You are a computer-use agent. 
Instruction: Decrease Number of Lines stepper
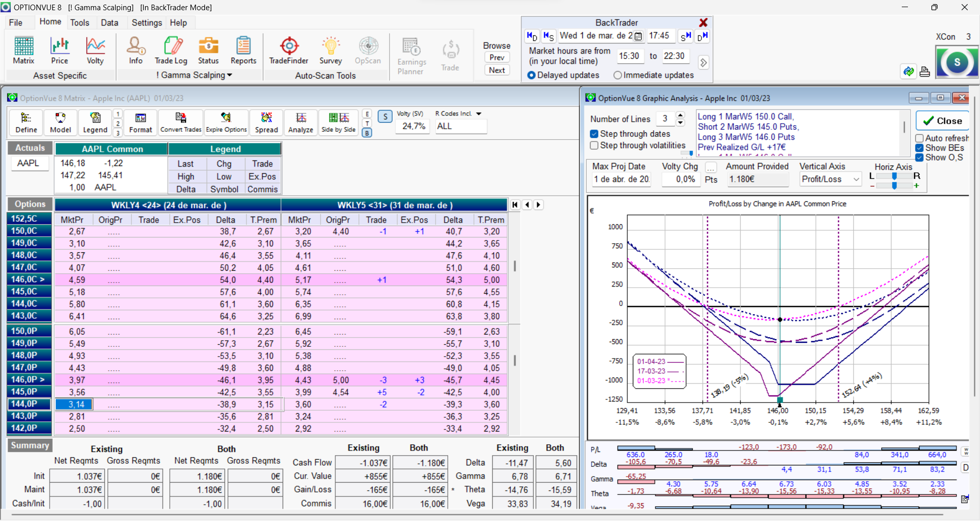click(680, 123)
